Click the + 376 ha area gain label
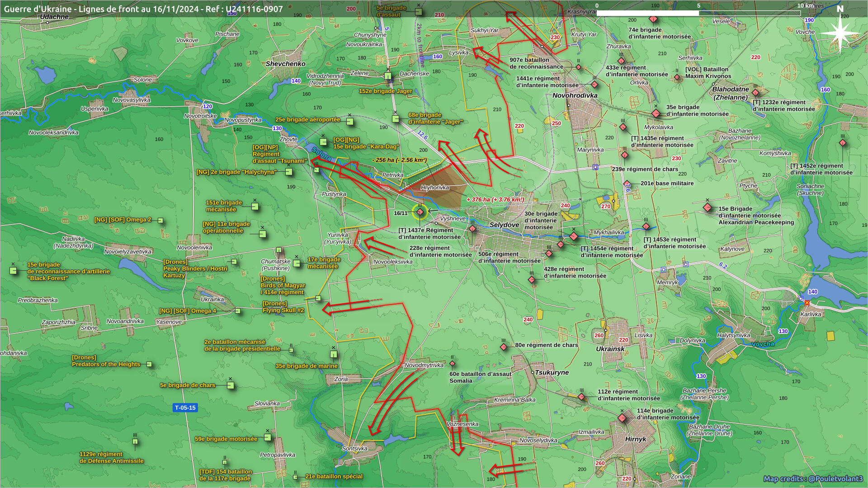This screenshot has height=488, width=868. [495, 199]
